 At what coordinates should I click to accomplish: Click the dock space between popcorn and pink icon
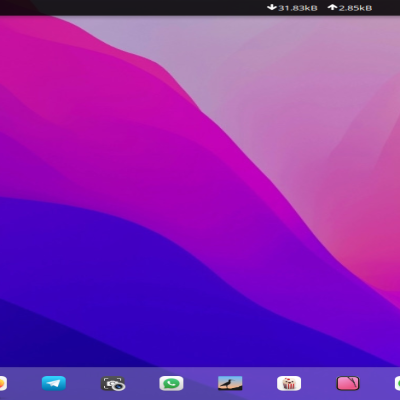[x=319, y=383]
